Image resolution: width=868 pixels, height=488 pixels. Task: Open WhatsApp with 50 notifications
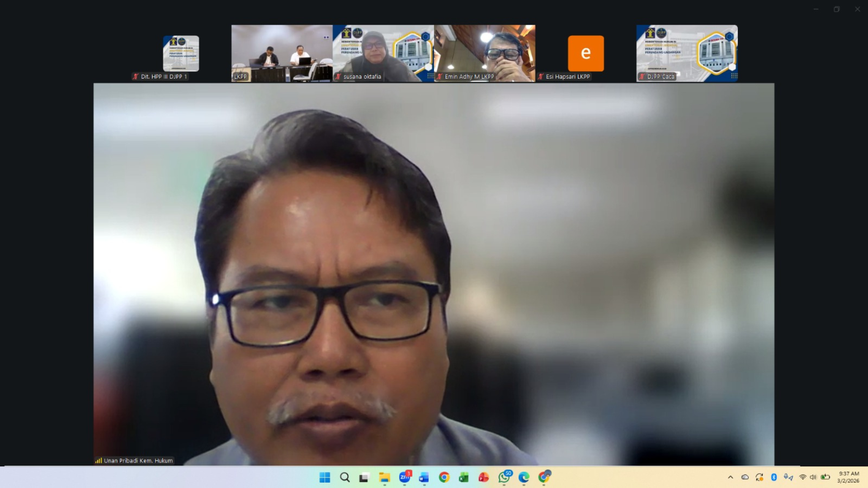[x=504, y=478]
